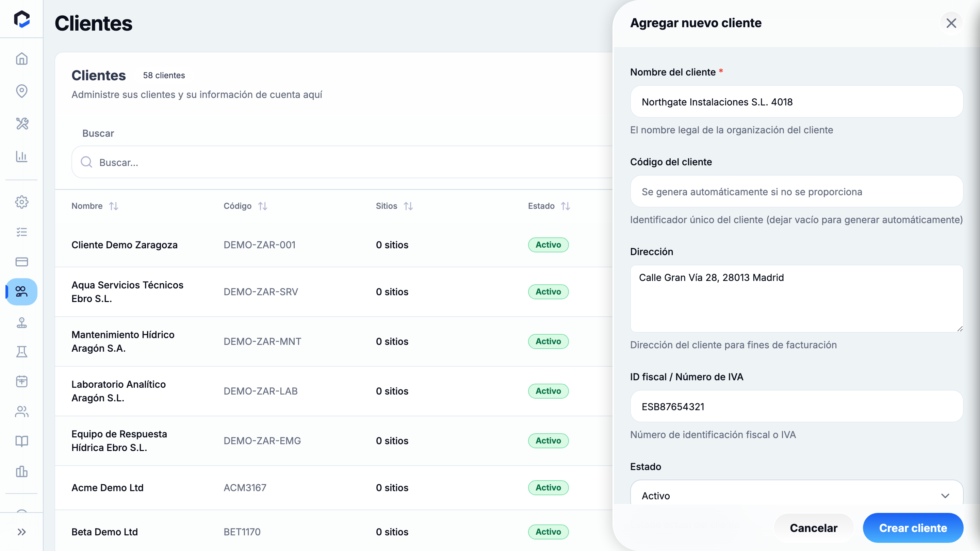Open the Cliente Demo Zaragoza row

coord(333,245)
